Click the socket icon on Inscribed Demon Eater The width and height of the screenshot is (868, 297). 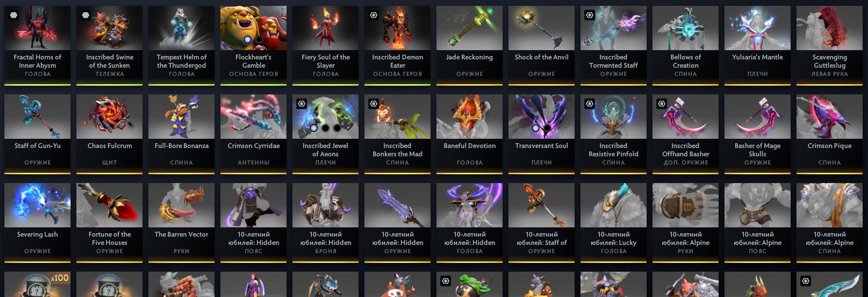(x=374, y=15)
